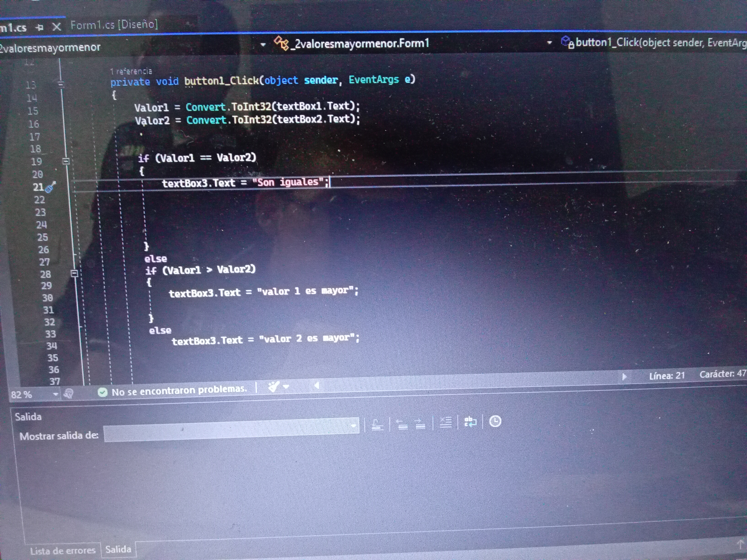Open the 82 % zoom dropdown
This screenshot has height=560, width=747.
click(x=55, y=394)
